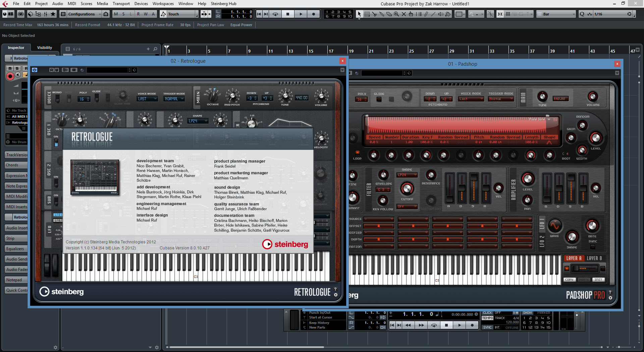Click Play in the top toolbar
The image size is (644, 352).
click(301, 14)
